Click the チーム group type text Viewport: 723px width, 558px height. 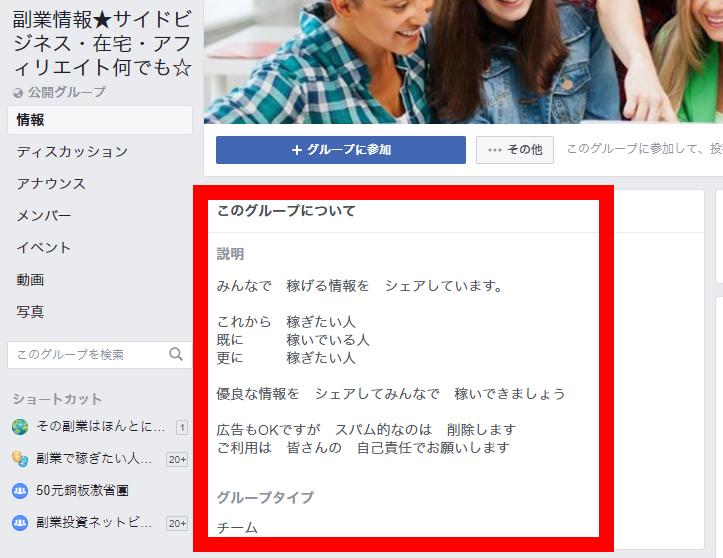coord(237,528)
